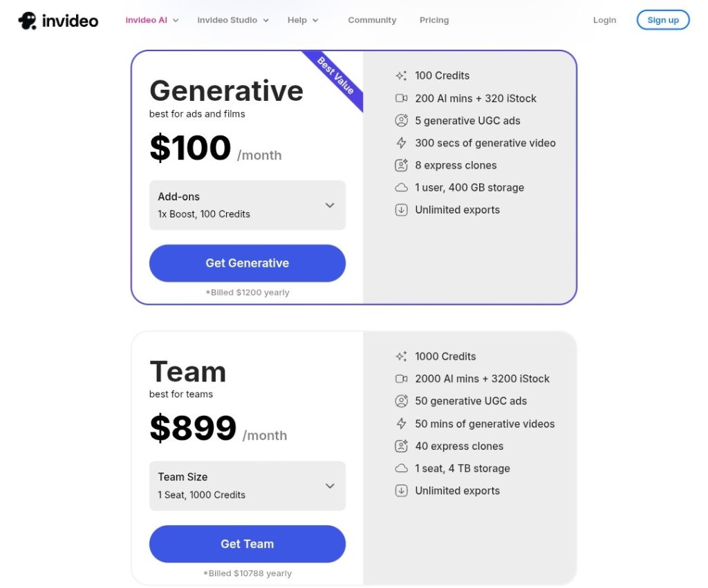The width and height of the screenshot is (708, 588).
Task: Expand the Invideo AI navigation menu
Action: click(152, 20)
